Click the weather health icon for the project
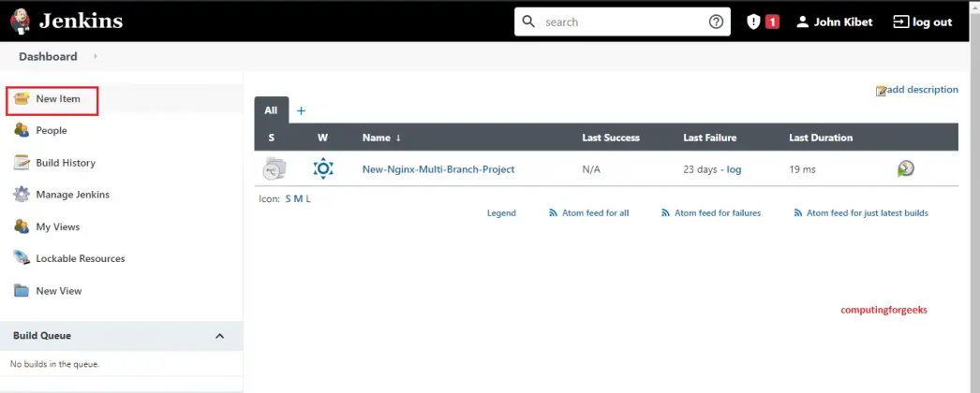 coord(322,168)
